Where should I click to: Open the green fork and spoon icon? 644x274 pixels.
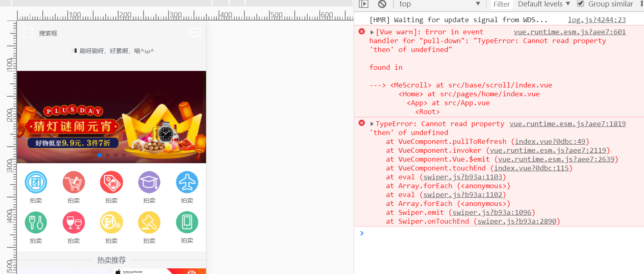tap(36, 222)
